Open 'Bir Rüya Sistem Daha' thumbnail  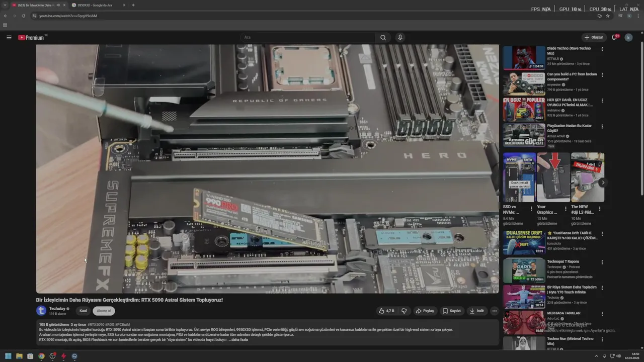coord(524,296)
